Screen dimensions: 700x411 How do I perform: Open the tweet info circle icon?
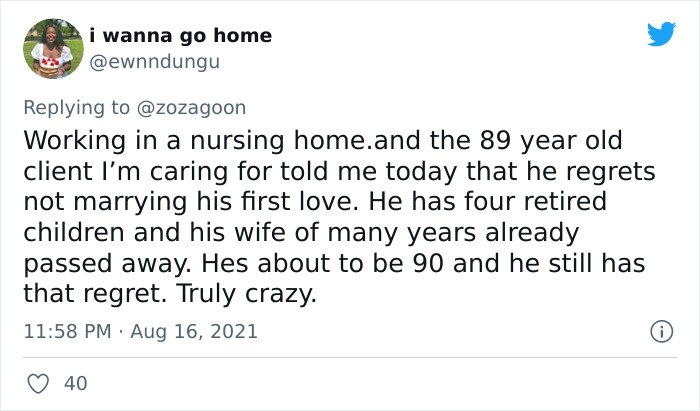click(660, 330)
